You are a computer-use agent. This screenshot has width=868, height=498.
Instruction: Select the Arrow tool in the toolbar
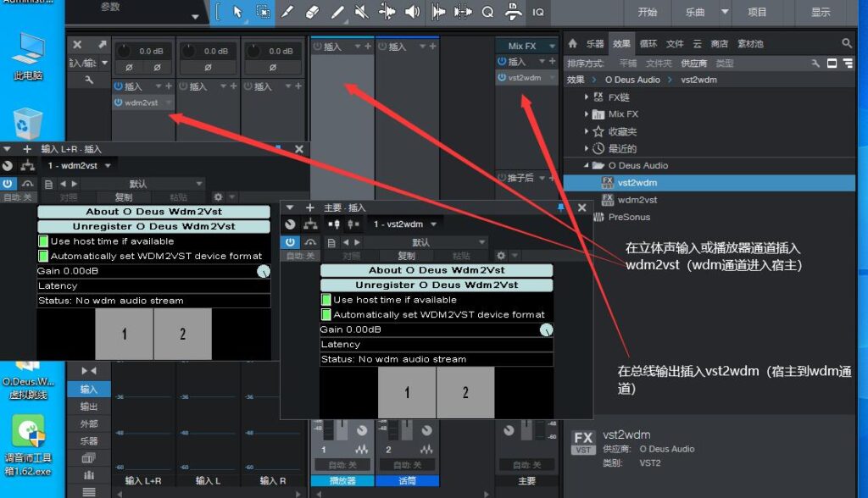click(x=238, y=13)
